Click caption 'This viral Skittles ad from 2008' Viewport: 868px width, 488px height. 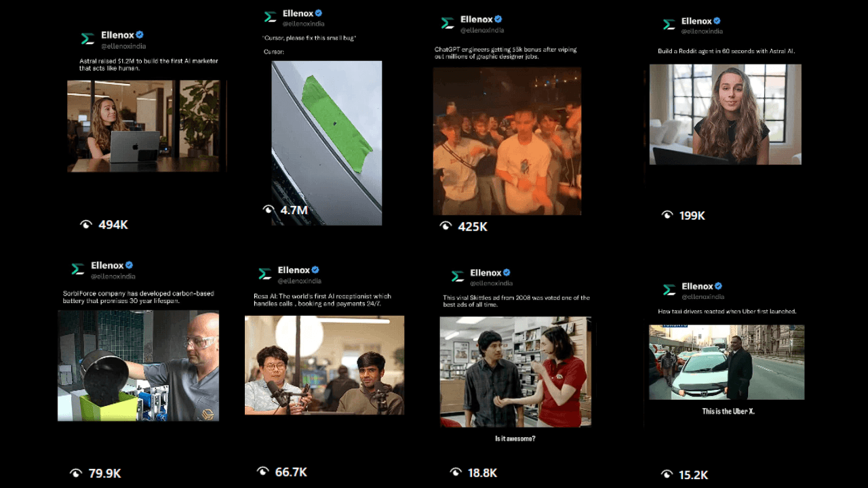click(517, 301)
